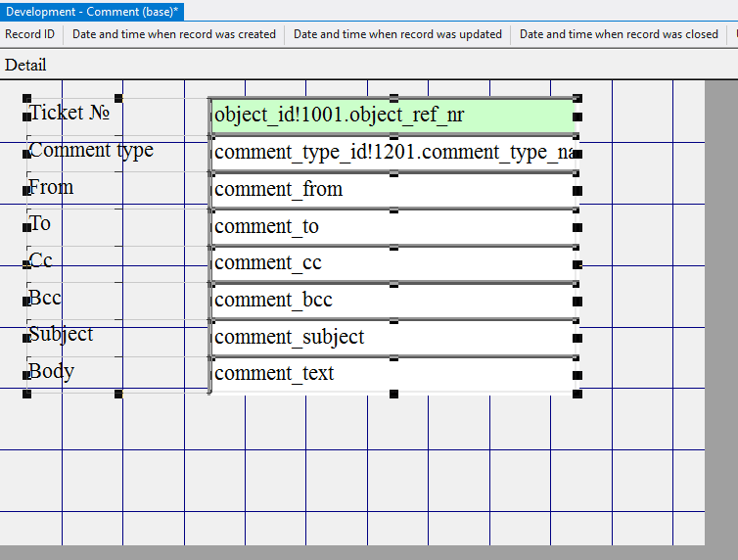This screenshot has width=738, height=560.
Task: Select the Bcc label control
Action: click(x=45, y=298)
